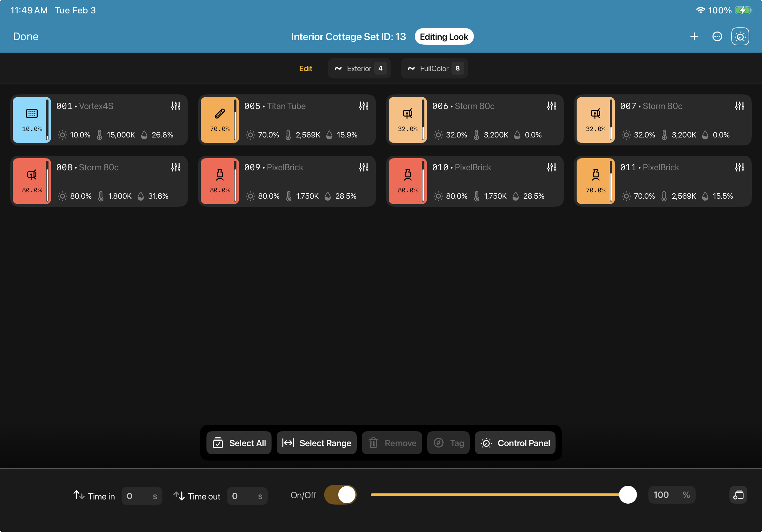Screen dimensions: 762x532
Task: Adjust the master intensity slider handle
Action: (x=628, y=495)
